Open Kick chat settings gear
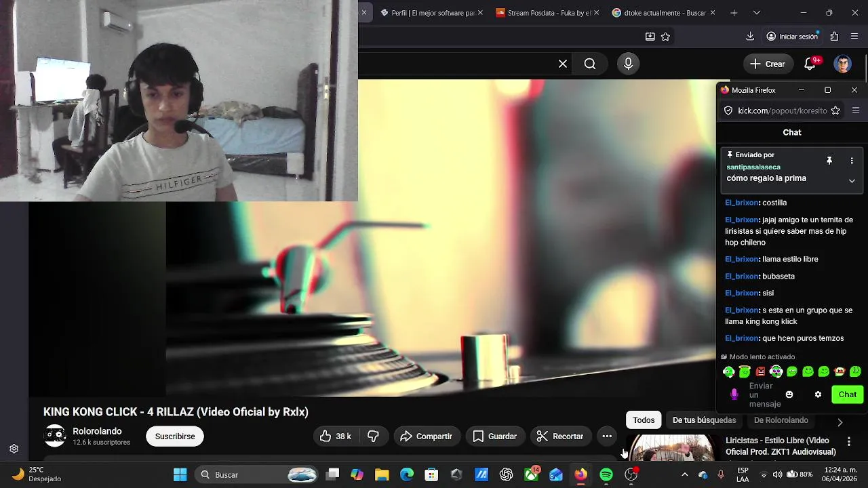 pos(818,394)
